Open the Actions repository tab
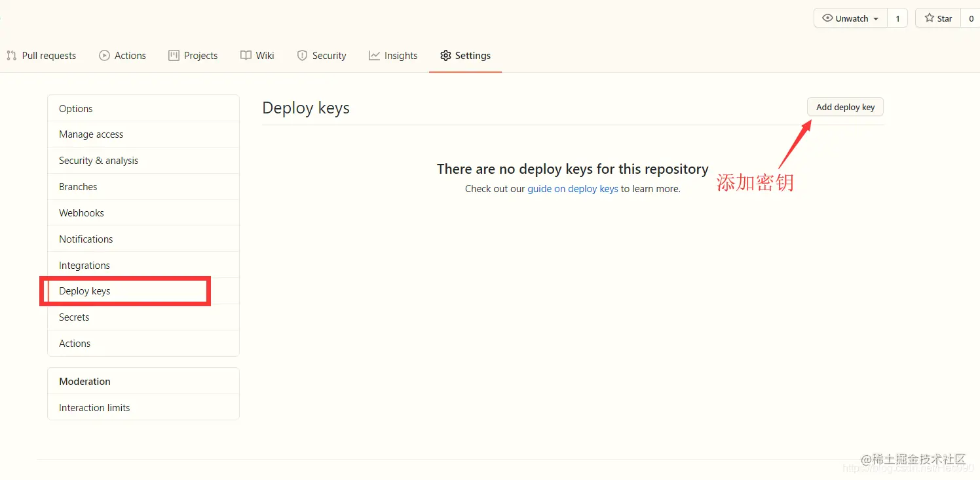The width and height of the screenshot is (980, 480). 122,56
